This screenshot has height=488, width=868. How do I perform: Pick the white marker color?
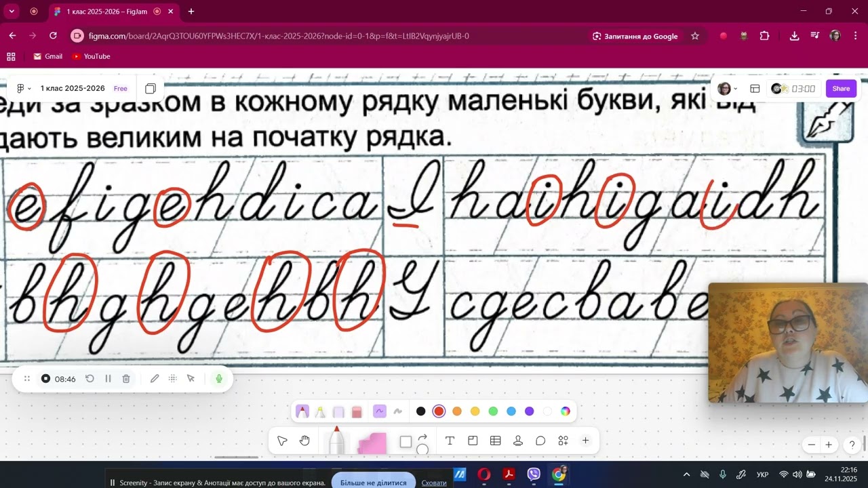[547, 411]
